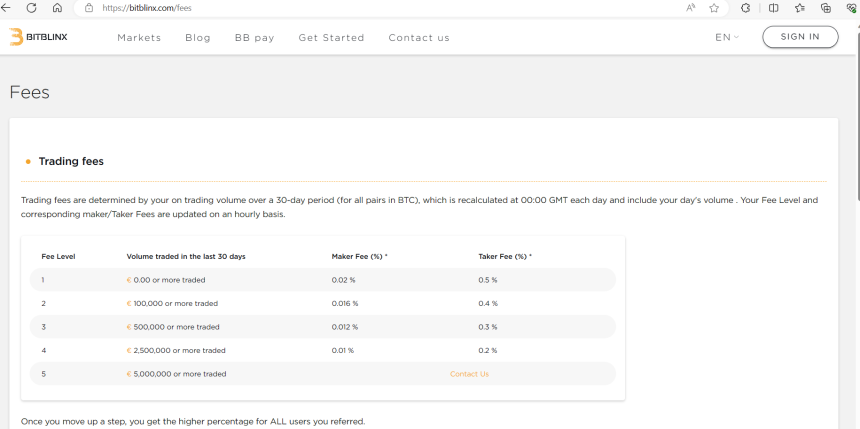Open the browser home page
The height and width of the screenshot is (429, 860).
point(57,8)
